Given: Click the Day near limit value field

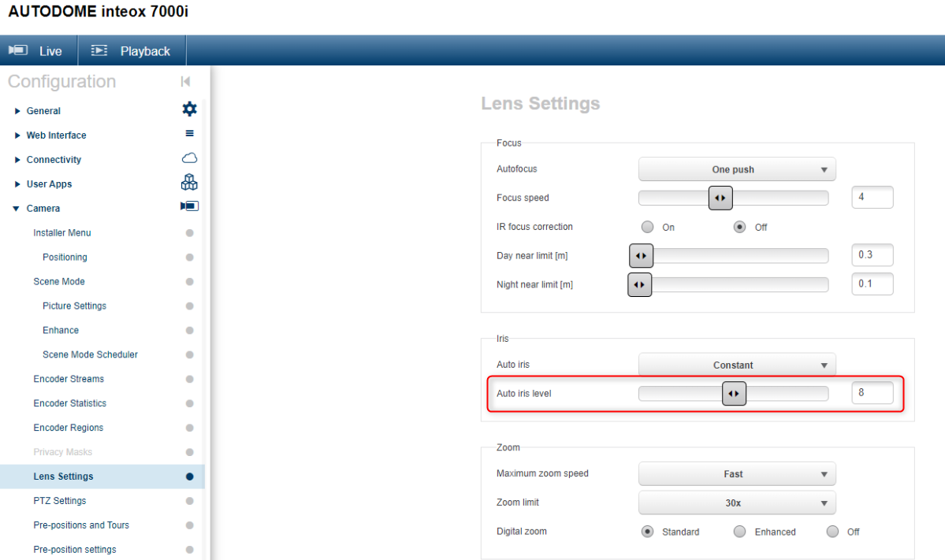Looking at the screenshot, I should coord(872,255).
